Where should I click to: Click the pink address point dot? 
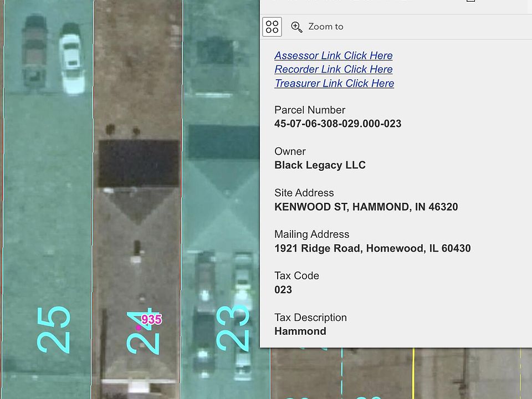pyautogui.click(x=139, y=328)
